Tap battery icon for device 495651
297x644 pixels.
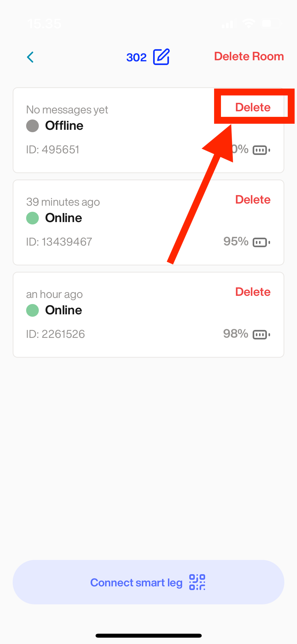[261, 150]
